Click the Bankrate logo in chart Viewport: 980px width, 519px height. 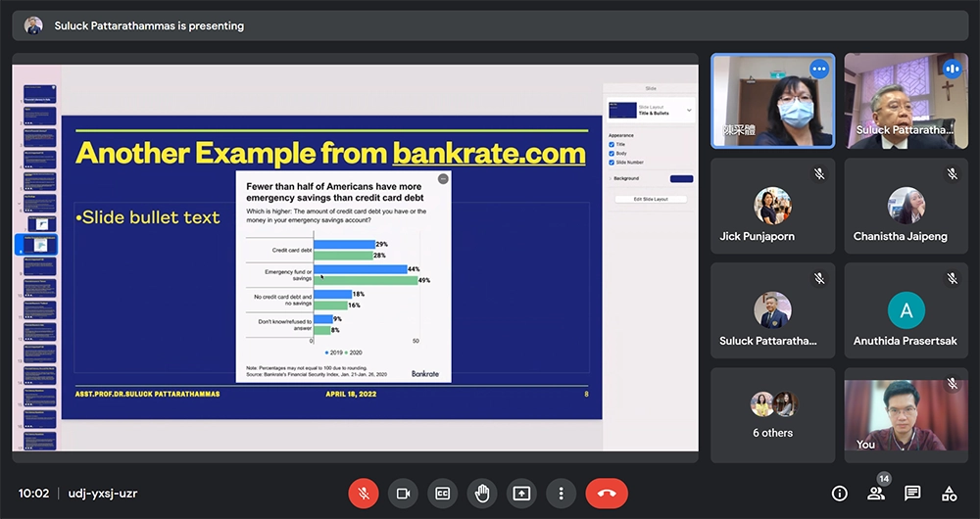[425, 373]
